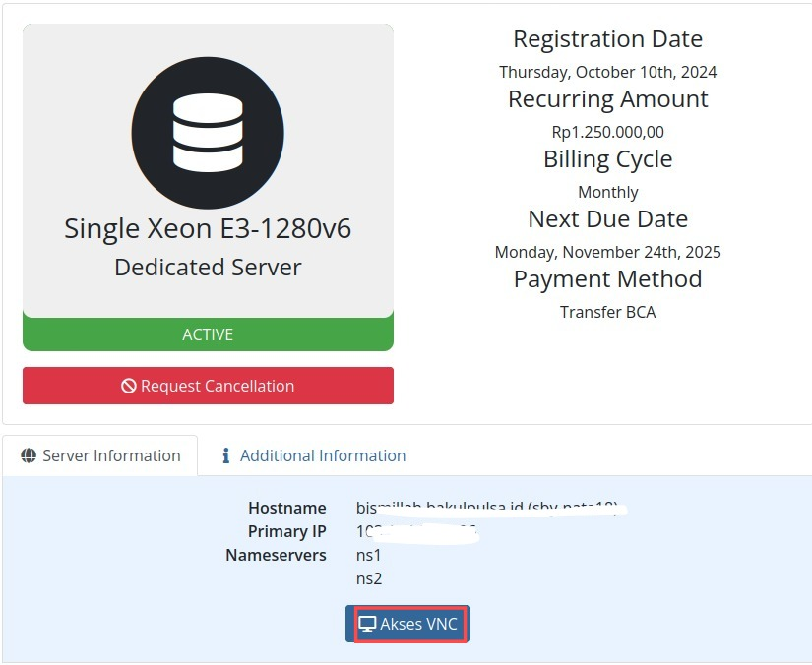Click the next due date November 24th, 2025
This screenshot has height=665, width=812.
click(x=607, y=252)
